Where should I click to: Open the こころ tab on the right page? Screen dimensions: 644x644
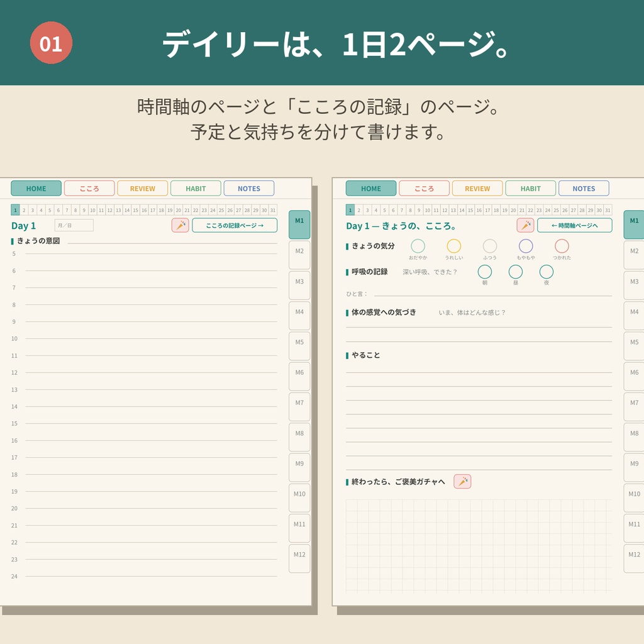tap(424, 189)
